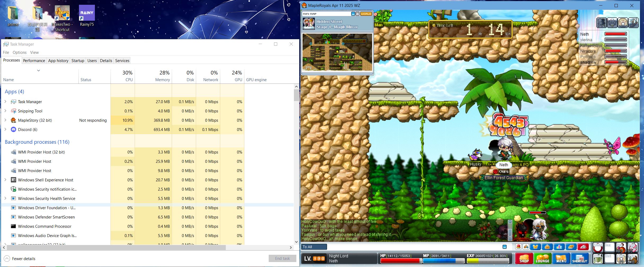Open the character stats bar-chart icon
The width and height of the screenshot is (644, 267).
[x=559, y=247]
